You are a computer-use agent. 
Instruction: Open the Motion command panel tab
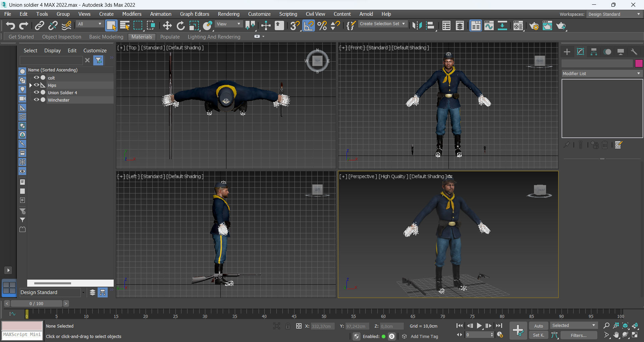[x=607, y=52]
